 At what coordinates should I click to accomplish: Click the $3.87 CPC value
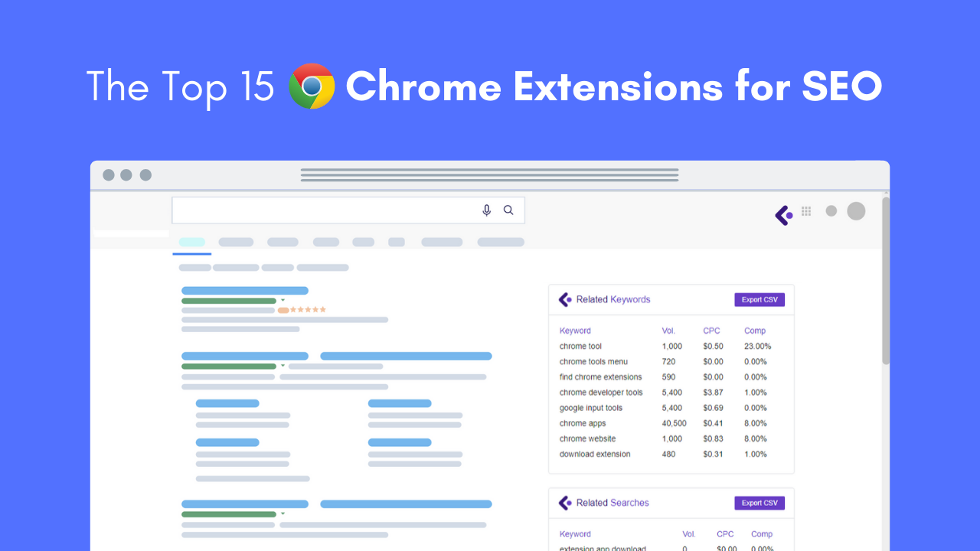pyautogui.click(x=713, y=392)
